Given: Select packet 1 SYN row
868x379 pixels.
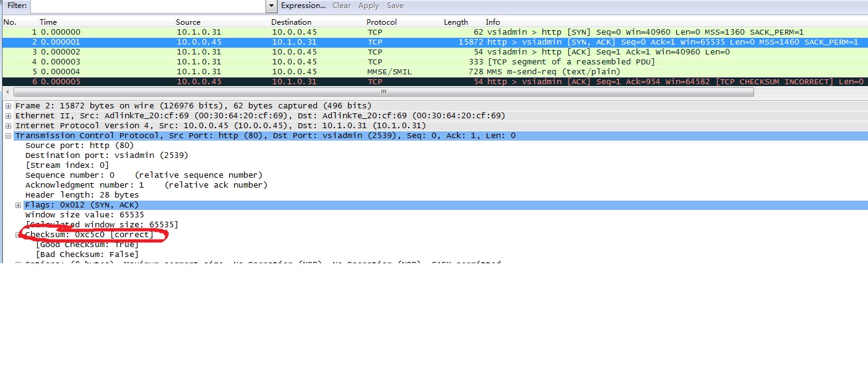Looking at the screenshot, I should click(435, 32).
